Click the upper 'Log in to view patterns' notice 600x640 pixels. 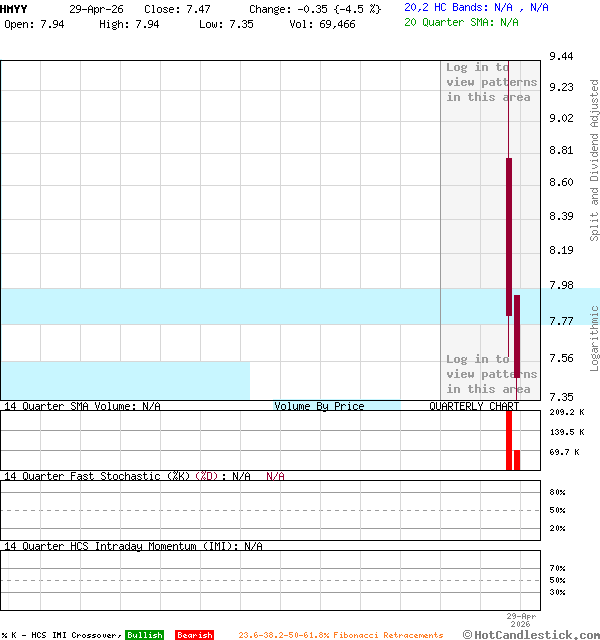(x=491, y=82)
